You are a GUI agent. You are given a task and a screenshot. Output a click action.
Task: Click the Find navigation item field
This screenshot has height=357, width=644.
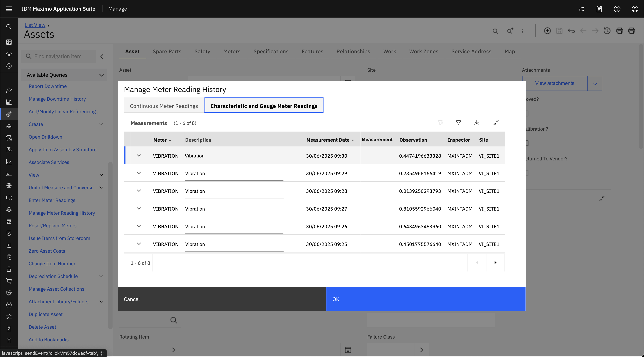59,56
